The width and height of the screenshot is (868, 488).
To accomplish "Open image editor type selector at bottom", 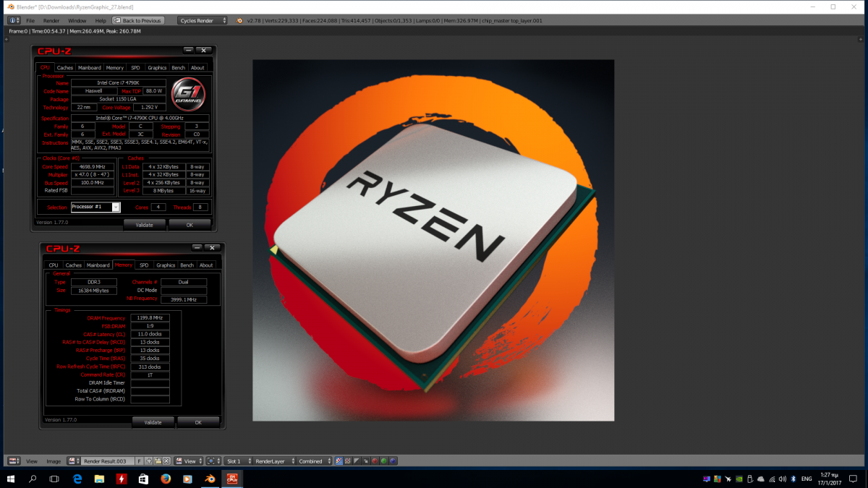I will click(14, 461).
